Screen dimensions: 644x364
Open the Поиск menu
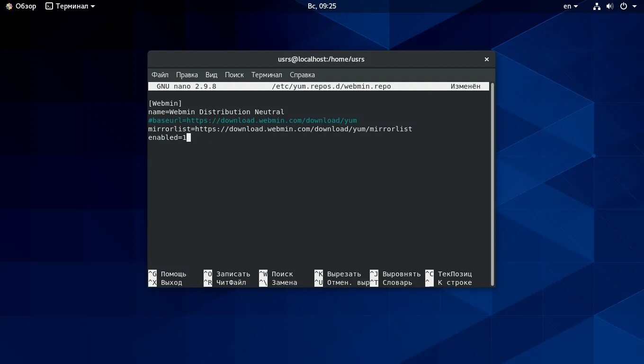234,75
